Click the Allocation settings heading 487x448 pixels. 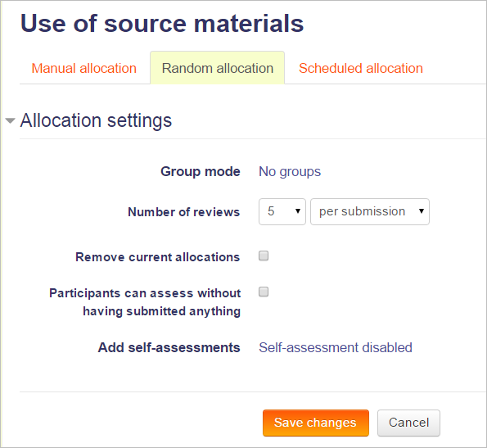point(96,120)
